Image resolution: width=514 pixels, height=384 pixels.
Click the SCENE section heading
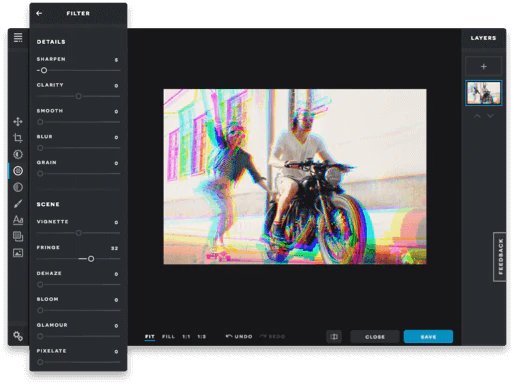pyautogui.click(x=48, y=204)
